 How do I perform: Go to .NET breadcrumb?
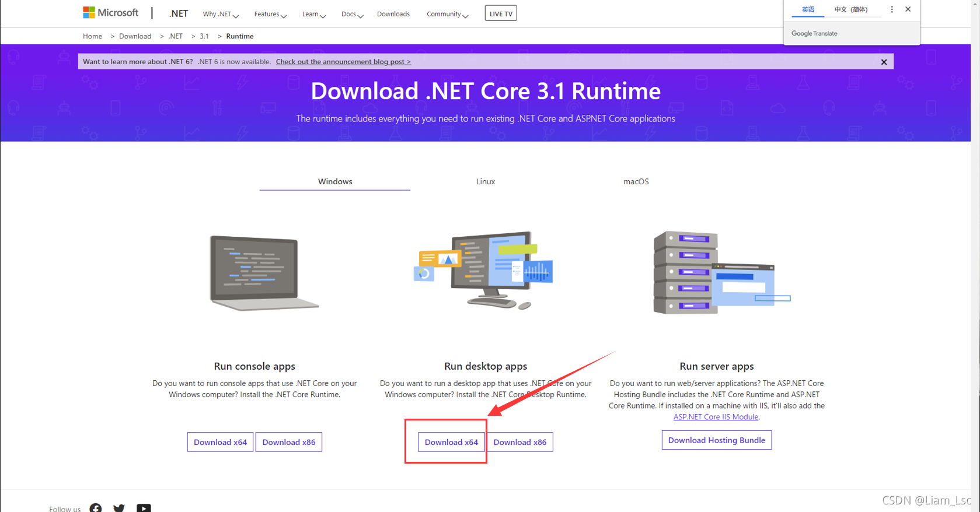click(x=176, y=36)
